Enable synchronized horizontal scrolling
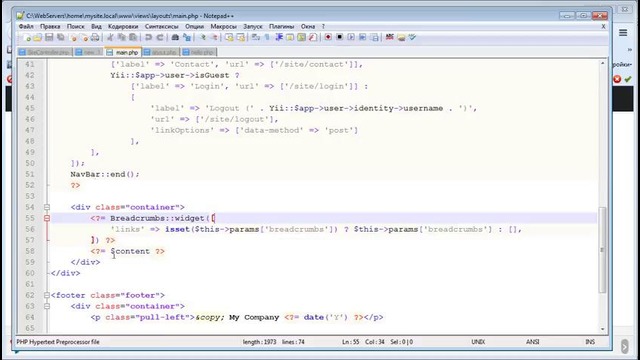 click(x=241, y=38)
